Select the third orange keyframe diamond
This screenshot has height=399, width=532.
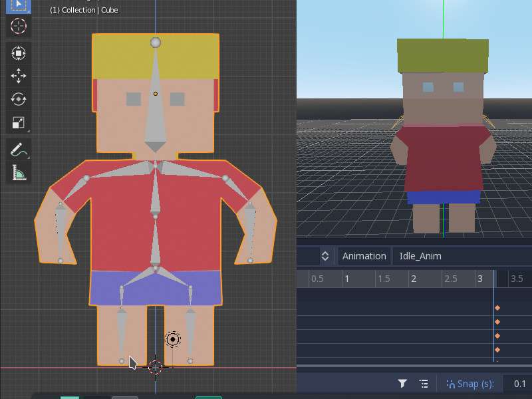[497, 336]
